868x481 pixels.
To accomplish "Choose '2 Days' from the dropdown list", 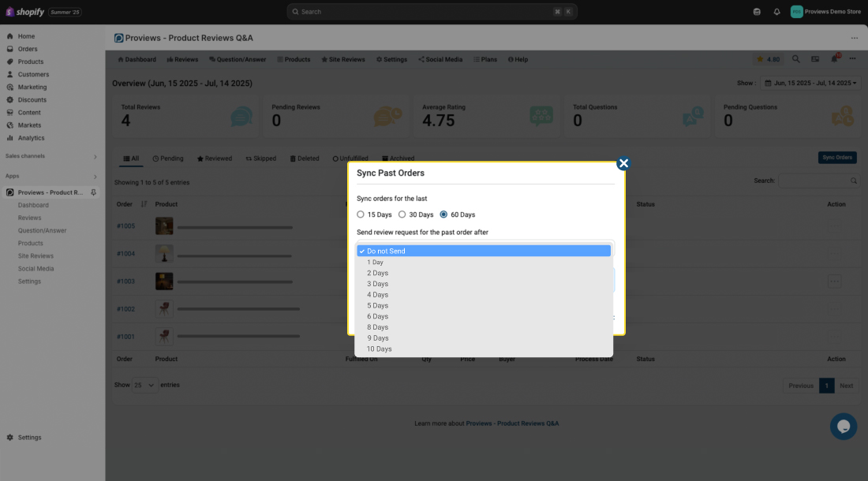I will pyautogui.click(x=483, y=273).
